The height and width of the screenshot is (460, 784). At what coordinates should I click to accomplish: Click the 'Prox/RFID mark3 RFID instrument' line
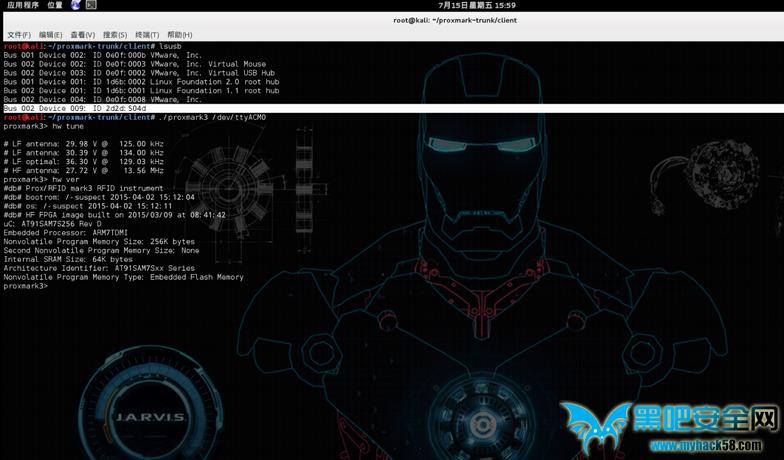click(x=83, y=188)
